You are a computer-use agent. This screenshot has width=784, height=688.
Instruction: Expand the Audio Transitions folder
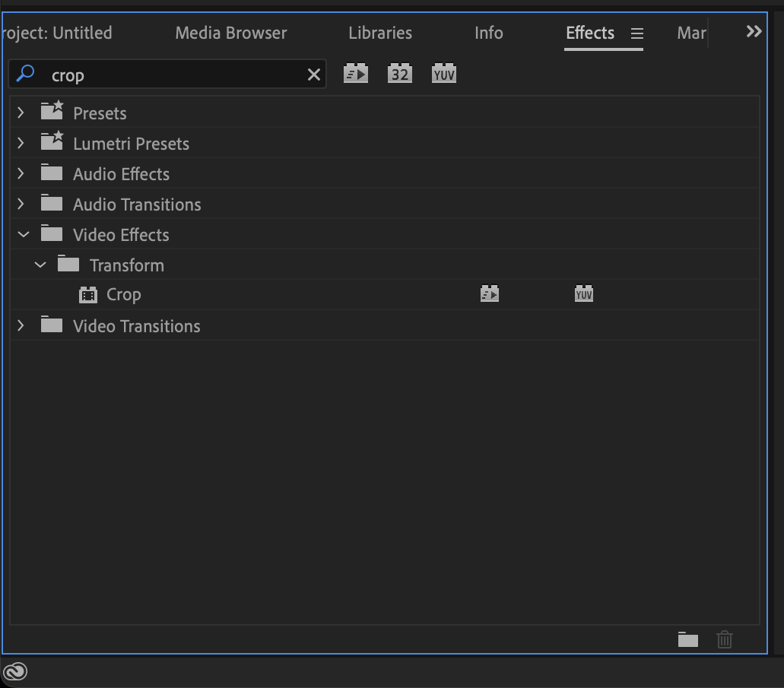[x=21, y=204]
